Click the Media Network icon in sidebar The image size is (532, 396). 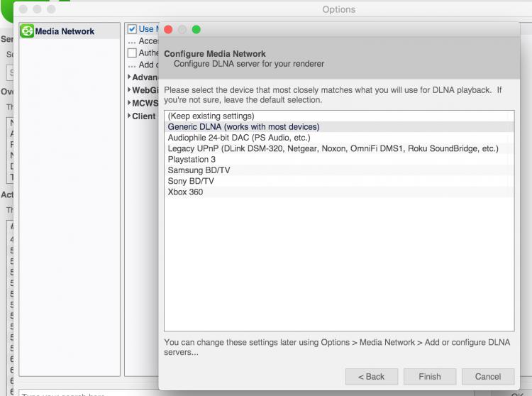(27, 31)
